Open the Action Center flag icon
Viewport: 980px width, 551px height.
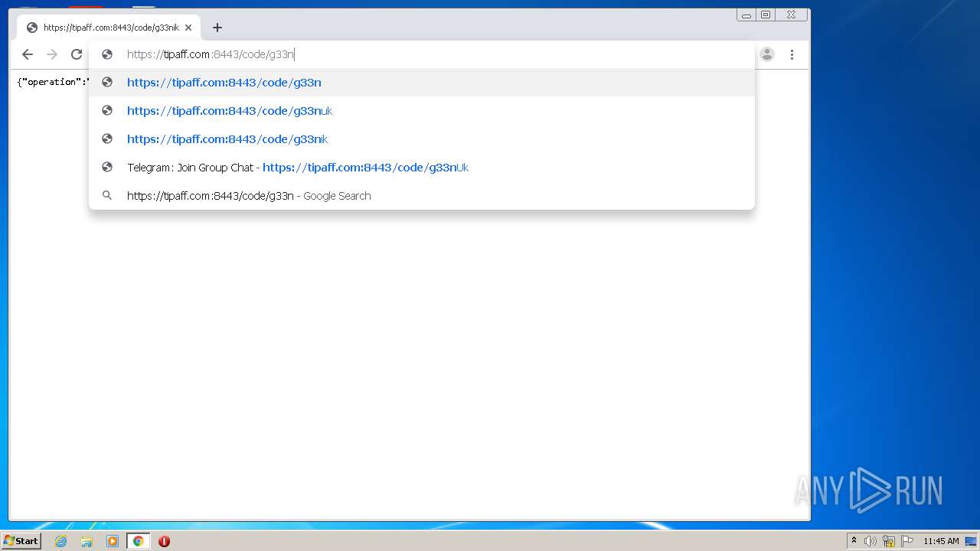point(907,541)
